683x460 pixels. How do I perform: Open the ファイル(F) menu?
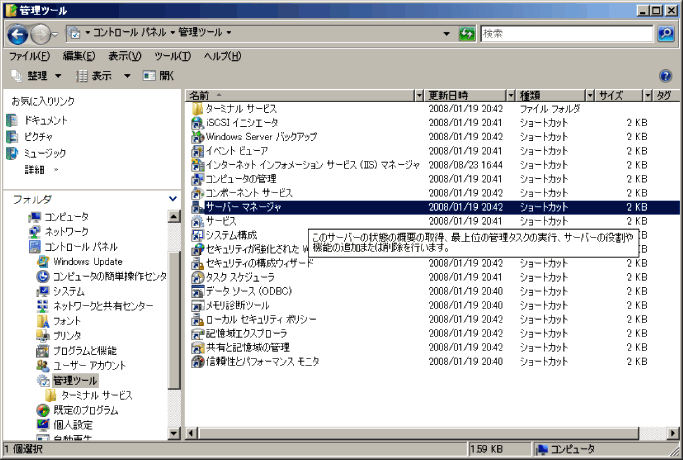point(30,56)
